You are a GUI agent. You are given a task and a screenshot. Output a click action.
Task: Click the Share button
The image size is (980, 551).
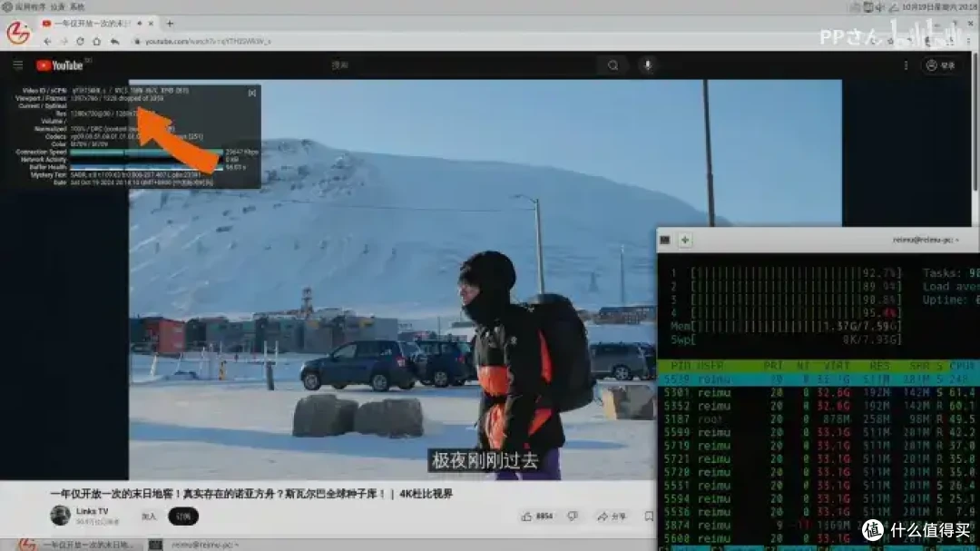[612, 517]
